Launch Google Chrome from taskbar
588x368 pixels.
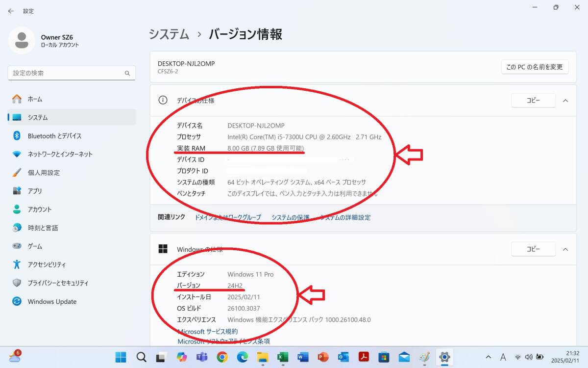[222, 357]
